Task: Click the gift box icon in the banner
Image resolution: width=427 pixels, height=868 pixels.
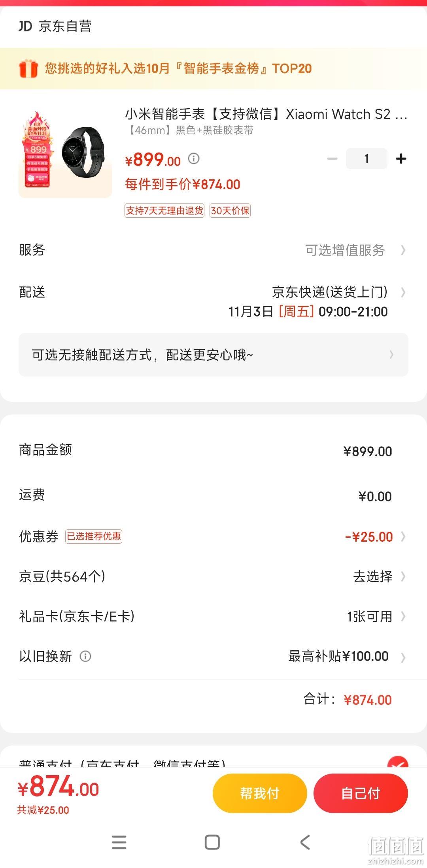Action: (x=28, y=69)
